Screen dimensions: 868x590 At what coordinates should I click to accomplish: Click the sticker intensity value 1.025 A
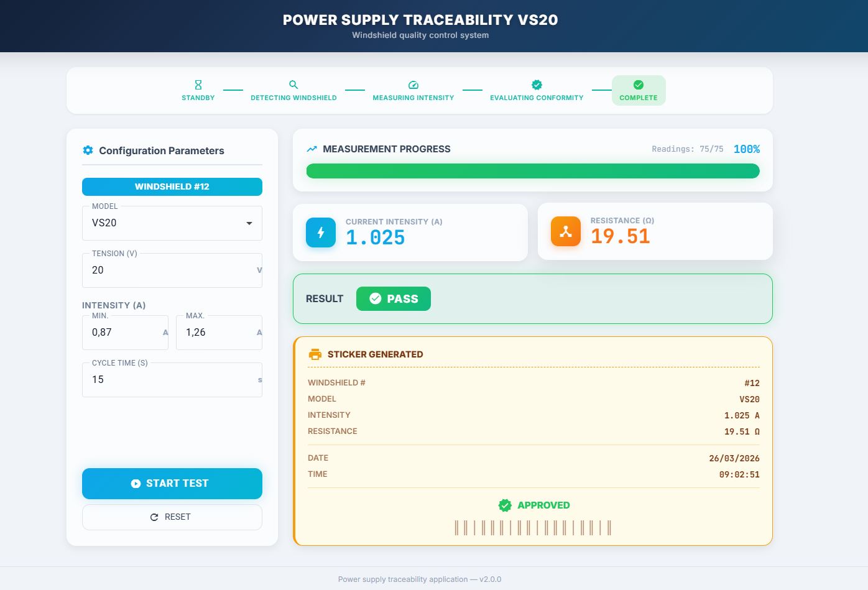[x=742, y=416]
